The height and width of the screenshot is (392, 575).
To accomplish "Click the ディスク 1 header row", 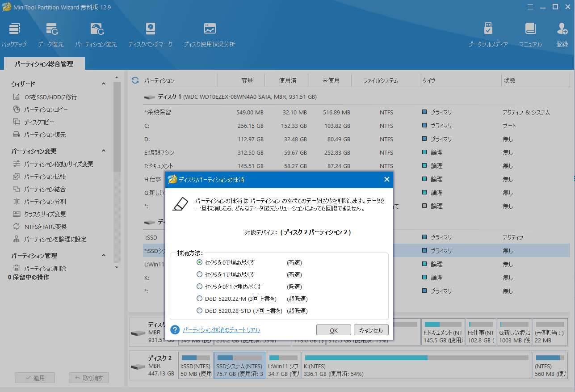I will 357,97.
